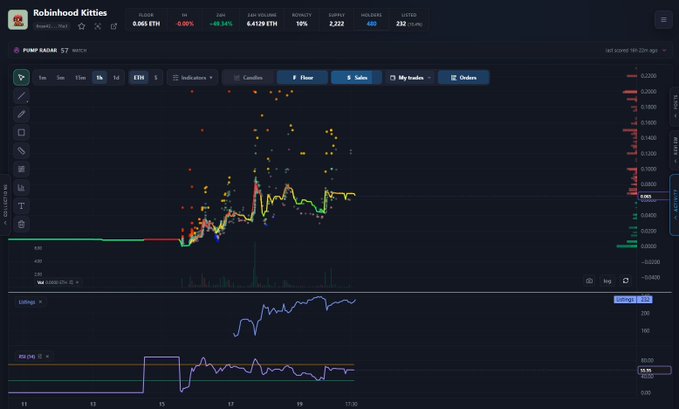The width and height of the screenshot is (679, 409).
Task: Click the RSI current value axis label
Action: [x=654, y=370]
